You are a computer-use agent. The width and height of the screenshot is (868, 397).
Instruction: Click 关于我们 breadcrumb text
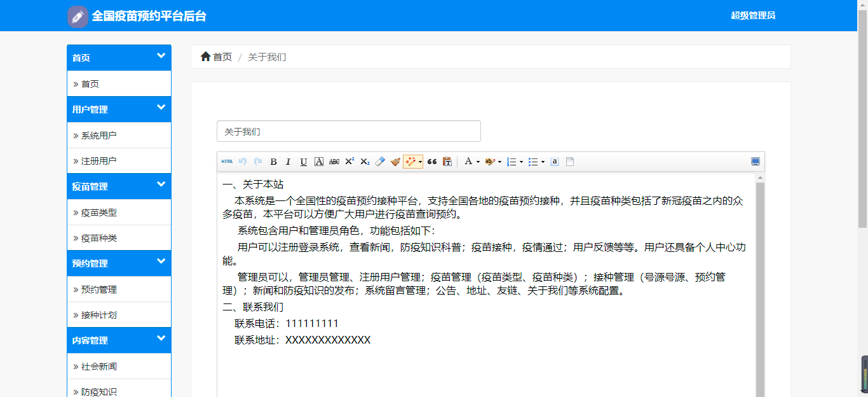[267, 57]
